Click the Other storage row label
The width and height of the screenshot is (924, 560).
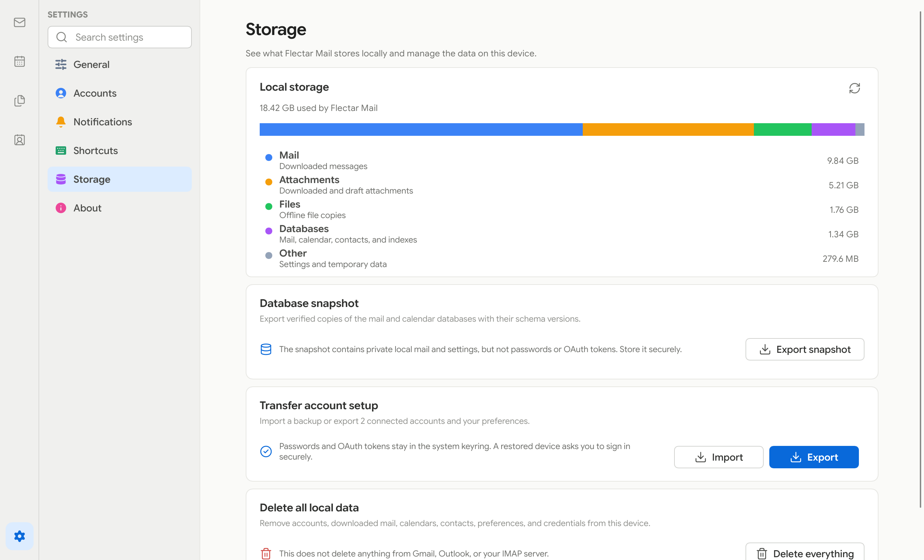[x=293, y=253]
